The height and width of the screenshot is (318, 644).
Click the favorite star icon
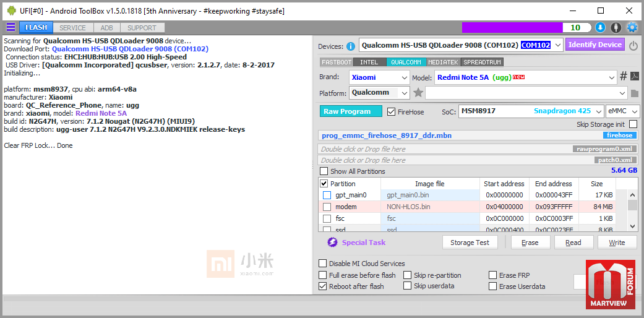(x=418, y=93)
